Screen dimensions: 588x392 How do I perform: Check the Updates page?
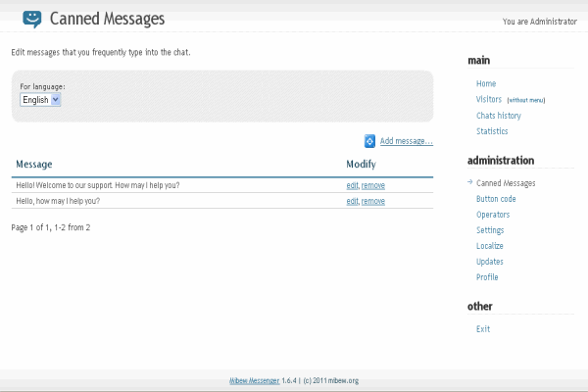490,262
